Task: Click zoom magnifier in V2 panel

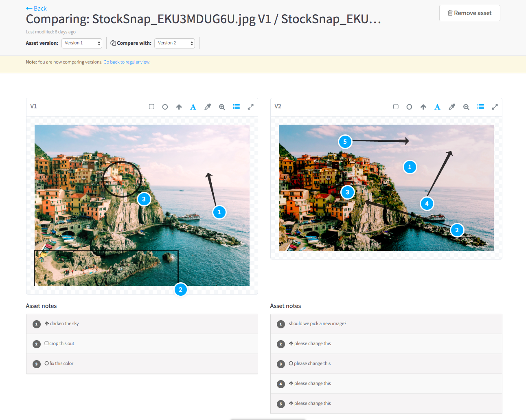Action: pyautogui.click(x=466, y=107)
